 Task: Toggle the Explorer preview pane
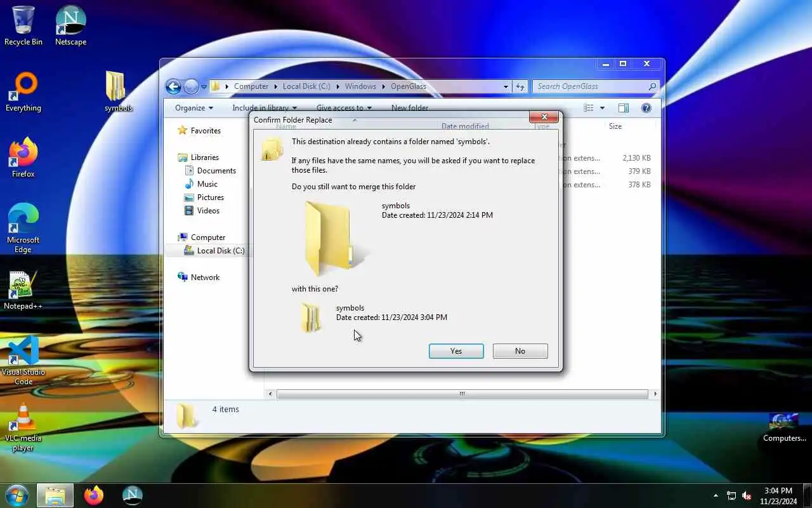[624, 108]
